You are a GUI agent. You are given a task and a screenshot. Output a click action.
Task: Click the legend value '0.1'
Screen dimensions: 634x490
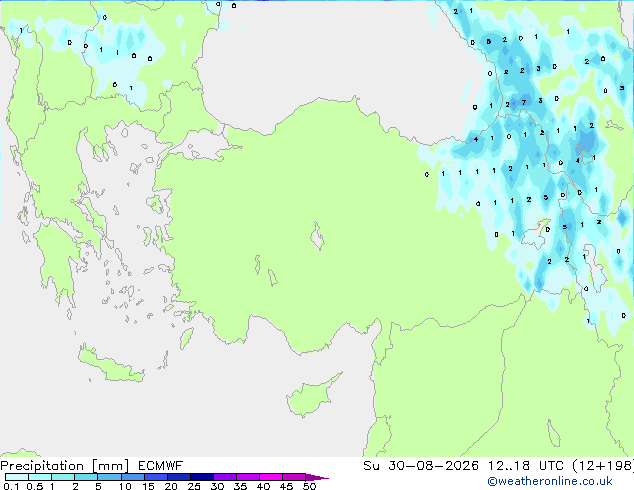11,486
